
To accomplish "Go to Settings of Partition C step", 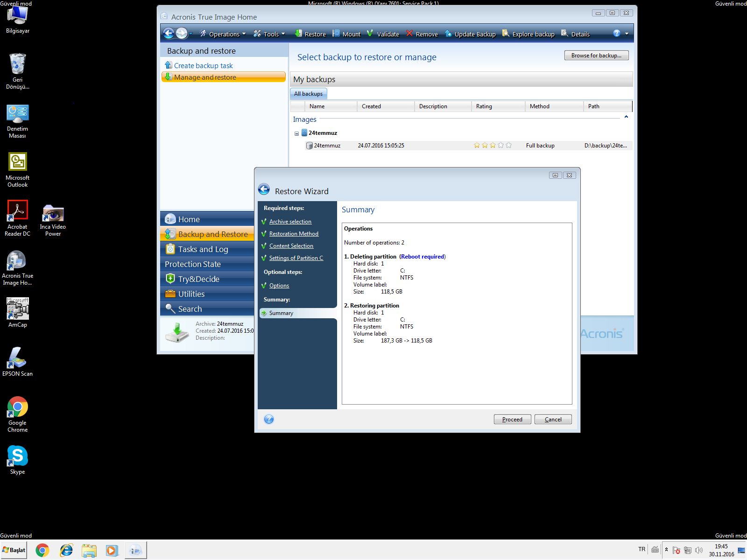I will [296, 258].
